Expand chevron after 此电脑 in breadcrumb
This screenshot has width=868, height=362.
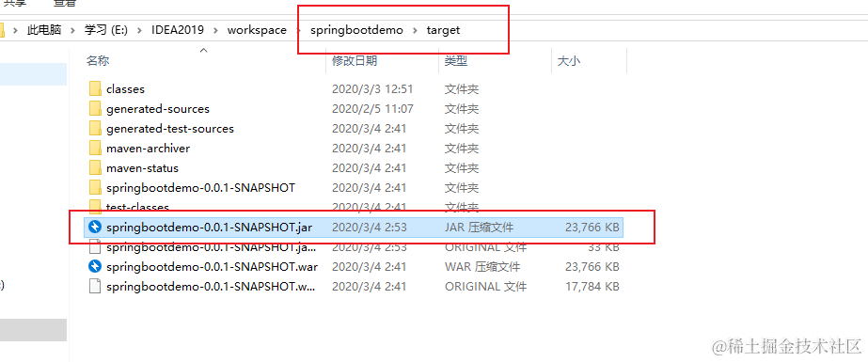pos(72,30)
